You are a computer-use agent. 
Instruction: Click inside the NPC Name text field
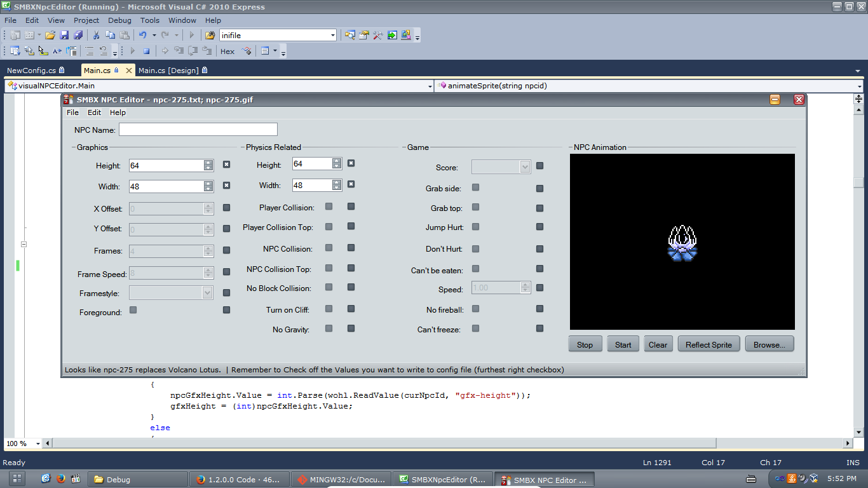pos(198,130)
